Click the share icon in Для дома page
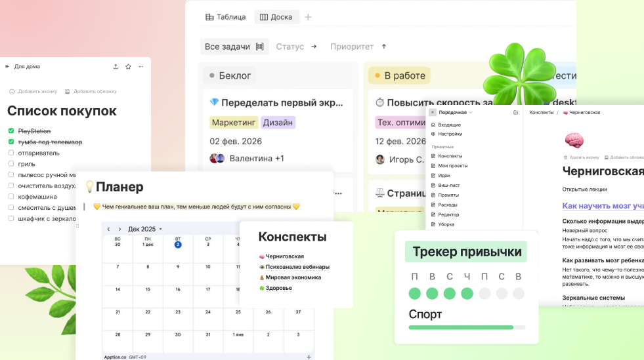This screenshot has height=360, width=644. coord(116,66)
